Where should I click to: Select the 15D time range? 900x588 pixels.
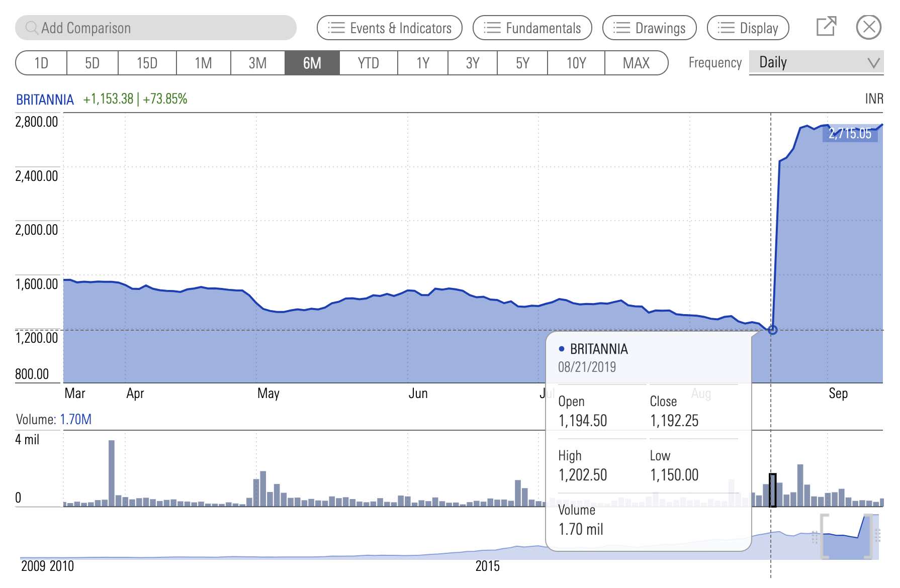[147, 63]
